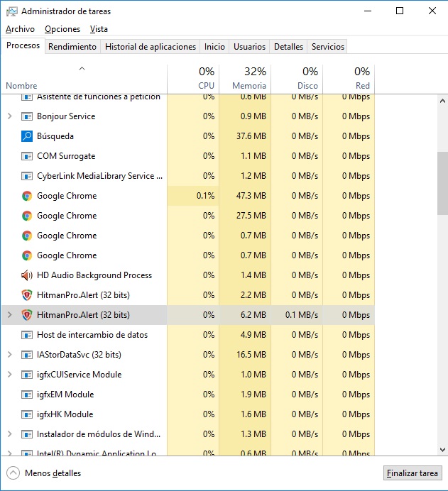Switch to the Servicios tab
Viewport: 448px width, 491px height.
click(328, 47)
